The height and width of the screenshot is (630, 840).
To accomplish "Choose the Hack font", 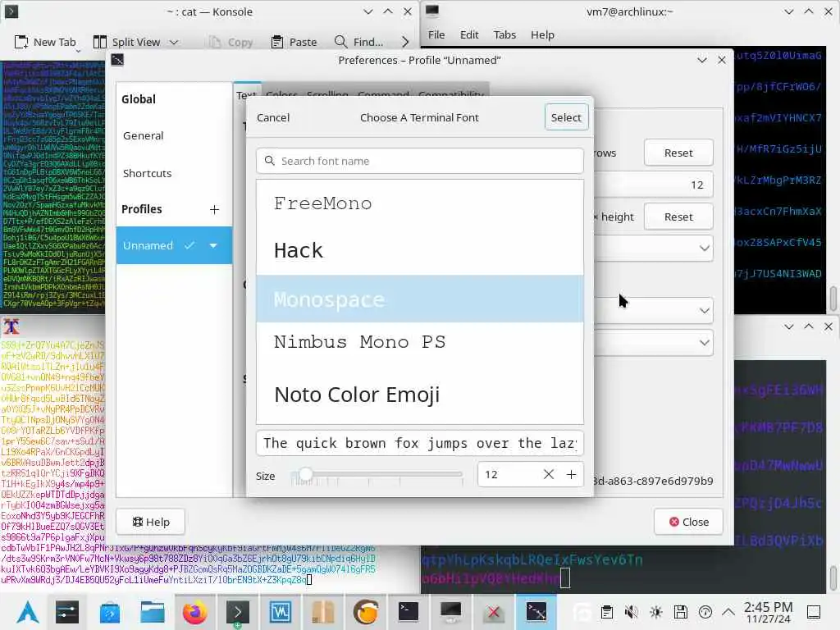I will tap(420, 251).
